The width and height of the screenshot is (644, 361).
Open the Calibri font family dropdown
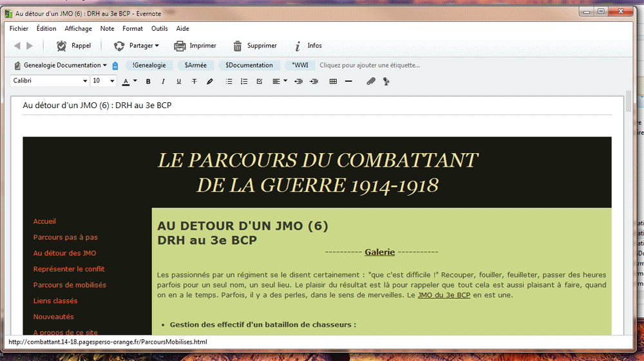tap(50, 81)
